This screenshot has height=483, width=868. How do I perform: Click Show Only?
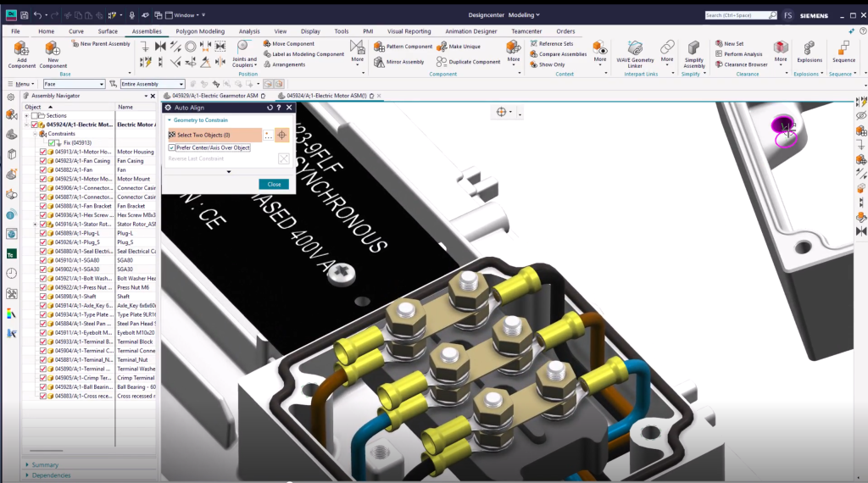click(548, 64)
